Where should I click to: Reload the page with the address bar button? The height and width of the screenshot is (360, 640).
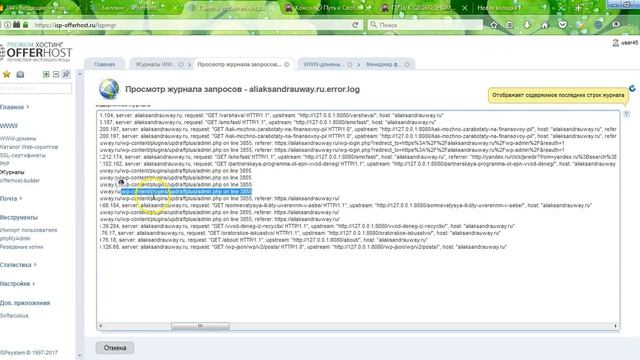(355, 25)
